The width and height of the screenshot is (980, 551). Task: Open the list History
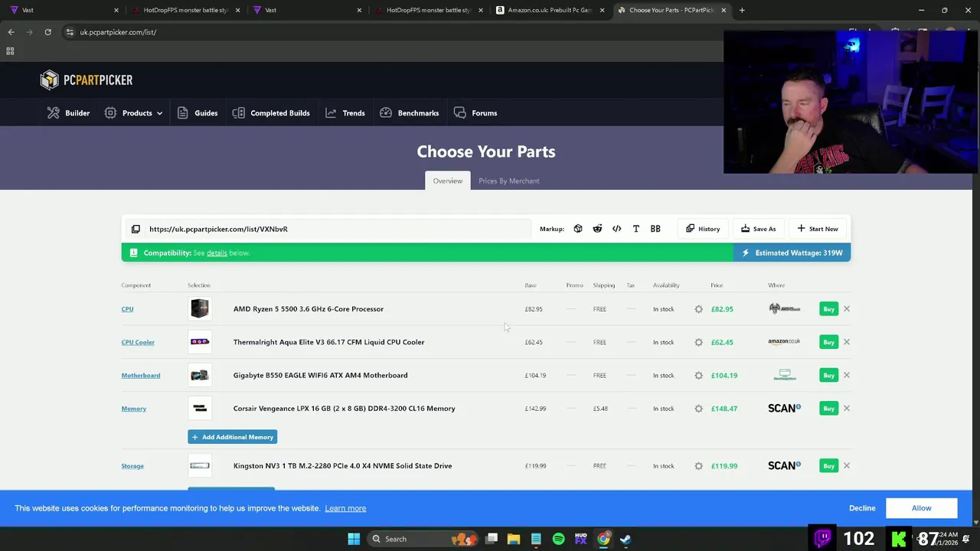point(703,229)
